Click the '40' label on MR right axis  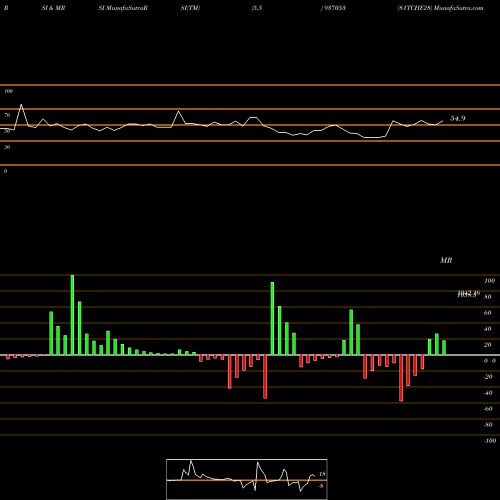click(x=488, y=329)
